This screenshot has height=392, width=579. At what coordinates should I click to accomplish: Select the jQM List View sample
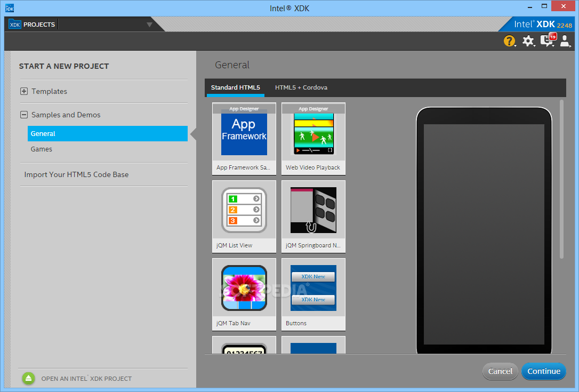[x=244, y=217]
